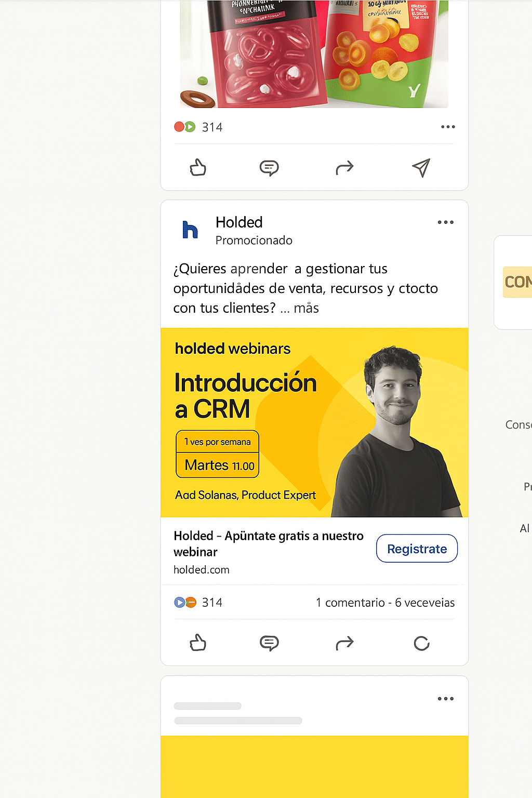Viewport: 532px width, 798px height.
Task: Open the Introducción a CRM webinar banner
Action: point(314,422)
